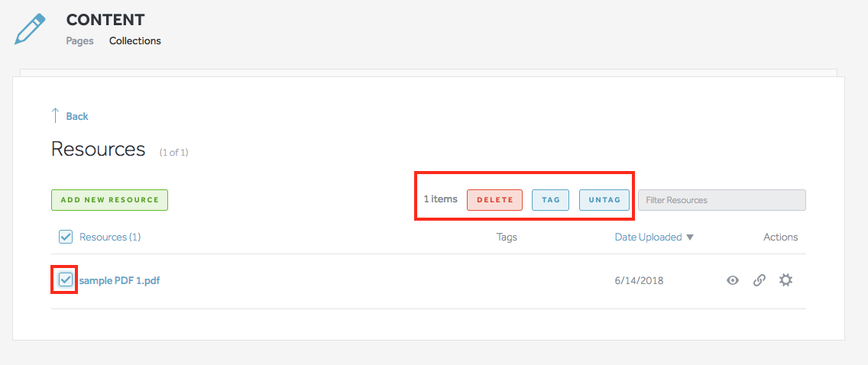This screenshot has width=868, height=365.
Task: Click the pencil Content icon
Action: tap(31, 28)
